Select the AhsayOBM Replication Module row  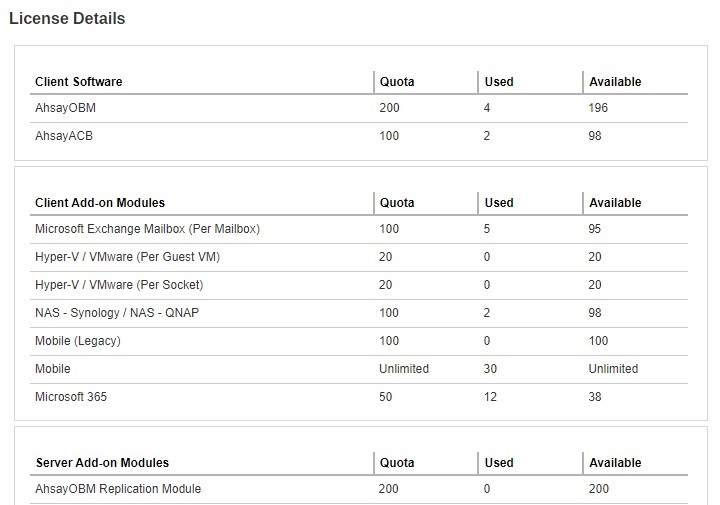pyautogui.click(x=118, y=489)
